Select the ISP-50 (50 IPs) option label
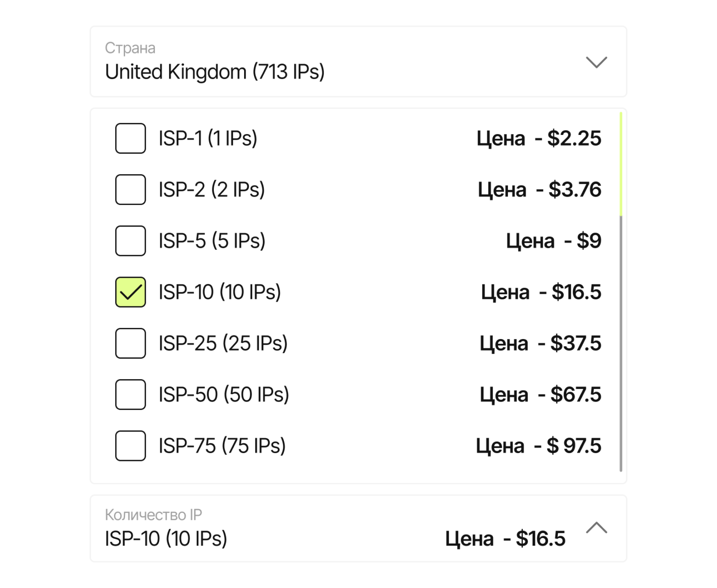 pos(224,395)
